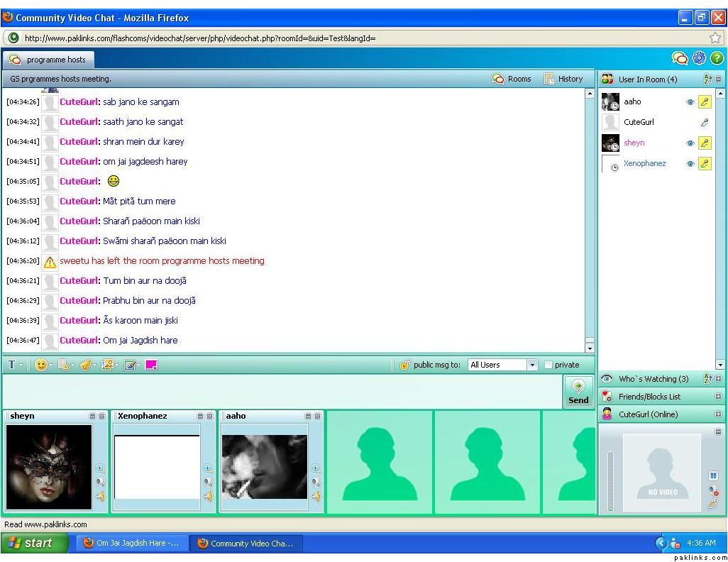Pick the magenta text color swatch
Screen dimensions: 728x562
coord(151,365)
